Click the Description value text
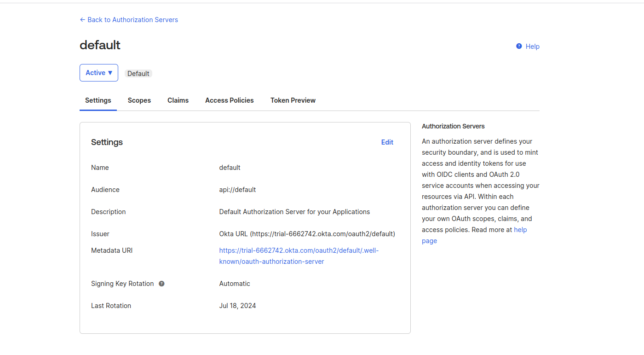 tap(294, 212)
